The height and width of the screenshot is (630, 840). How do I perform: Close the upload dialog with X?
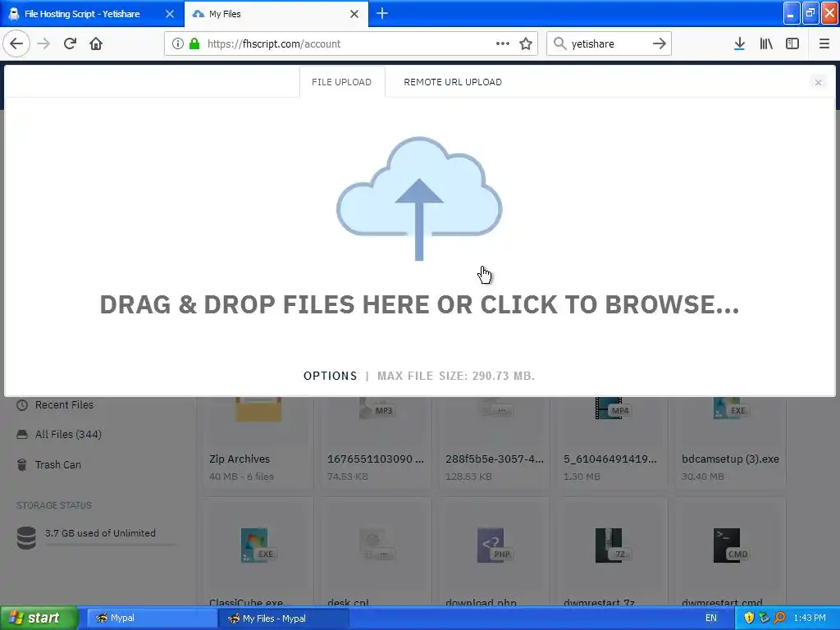[x=818, y=83]
